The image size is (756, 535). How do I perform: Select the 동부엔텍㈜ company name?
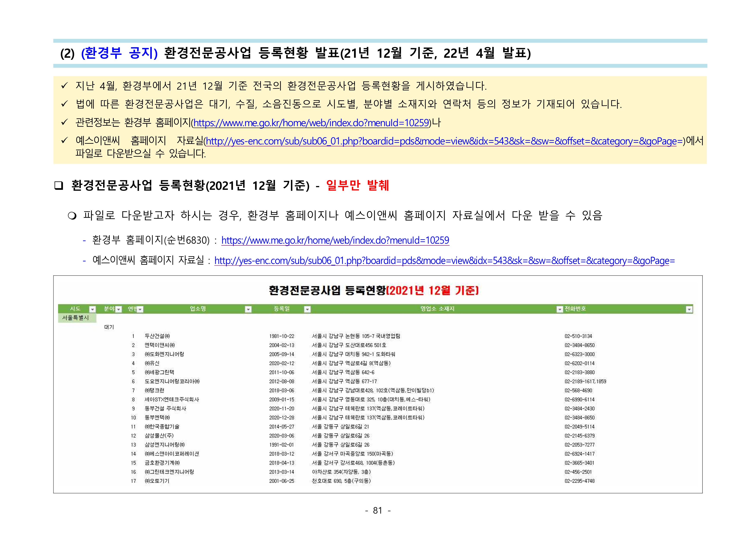point(157,418)
